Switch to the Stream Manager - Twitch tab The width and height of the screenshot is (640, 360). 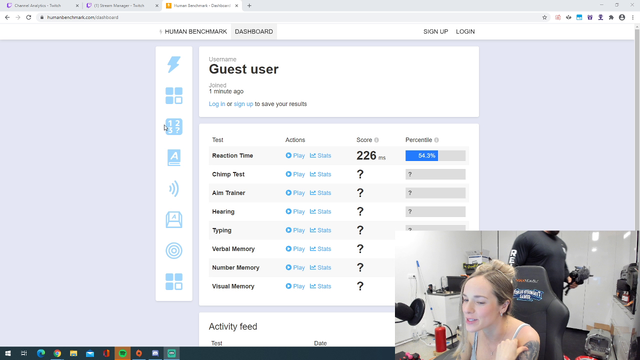pyautogui.click(x=122, y=6)
